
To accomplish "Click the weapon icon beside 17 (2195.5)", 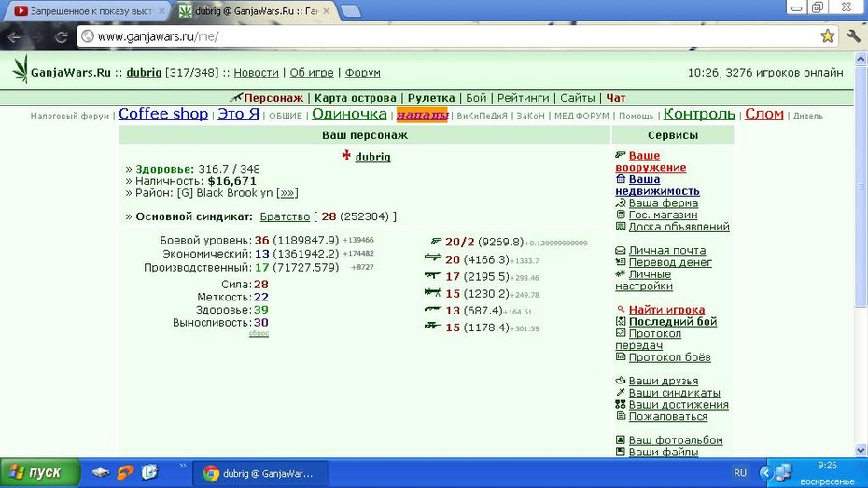I will [x=433, y=274].
